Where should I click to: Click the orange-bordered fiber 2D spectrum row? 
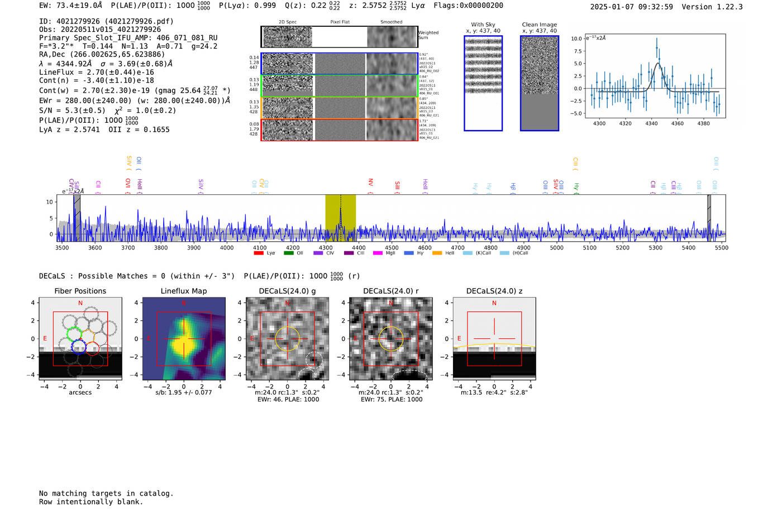click(x=340, y=108)
